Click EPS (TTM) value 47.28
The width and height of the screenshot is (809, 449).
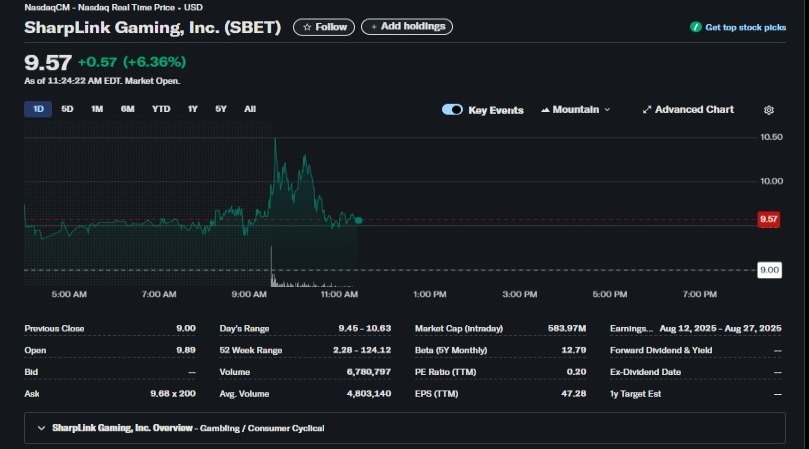coord(574,393)
